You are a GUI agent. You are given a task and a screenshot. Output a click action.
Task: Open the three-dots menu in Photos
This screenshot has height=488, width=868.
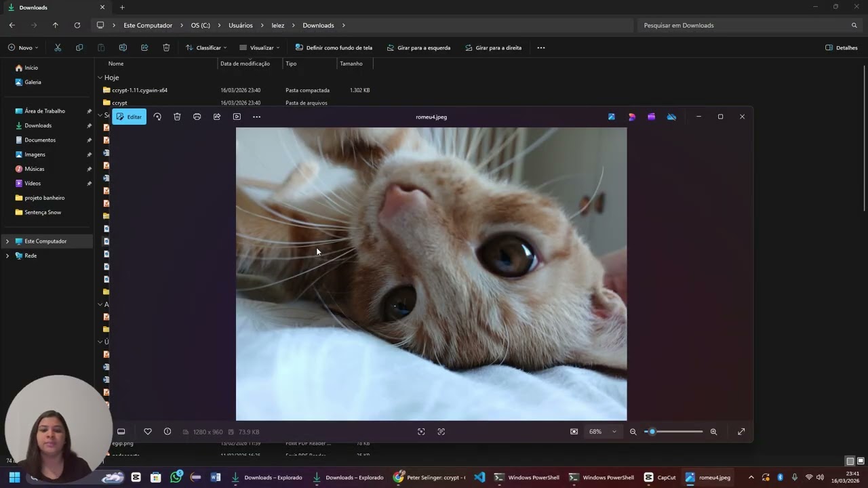coord(256,117)
